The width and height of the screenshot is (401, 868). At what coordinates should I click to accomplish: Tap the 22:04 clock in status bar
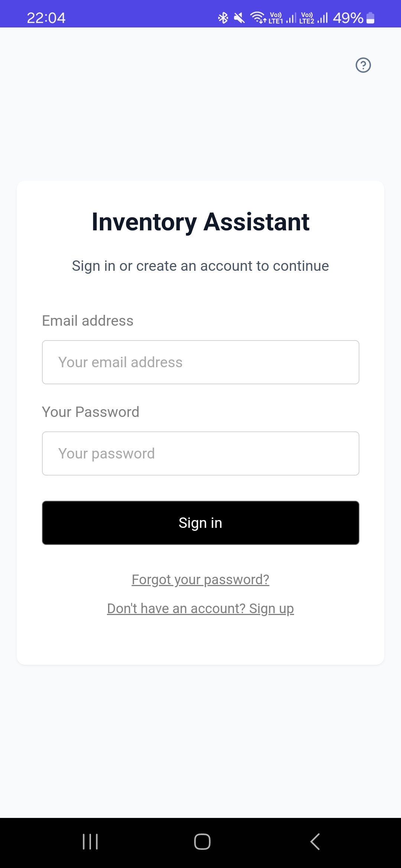click(x=46, y=18)
